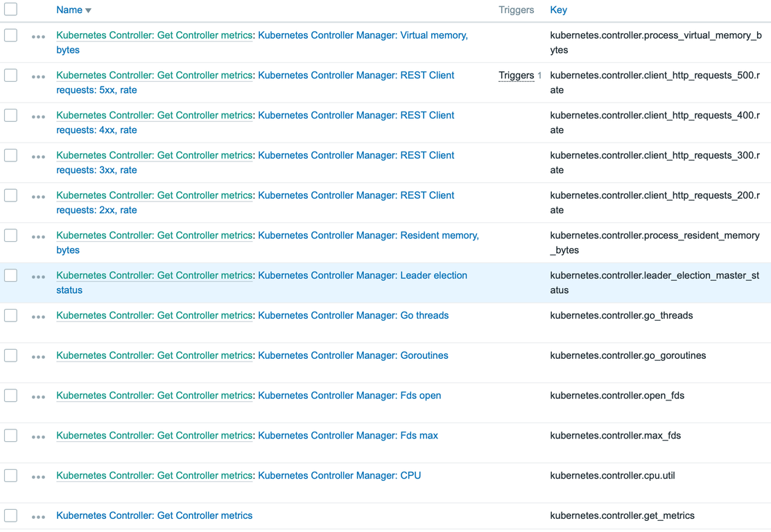Screen dimensions: 771x532
Task: Open three-dot menu for the master Get Controller metrics row
Action: 38,517
